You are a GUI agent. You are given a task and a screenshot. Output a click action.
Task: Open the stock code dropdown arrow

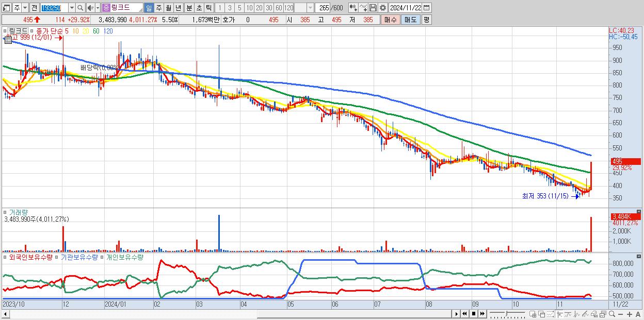(x=72, y=8)
